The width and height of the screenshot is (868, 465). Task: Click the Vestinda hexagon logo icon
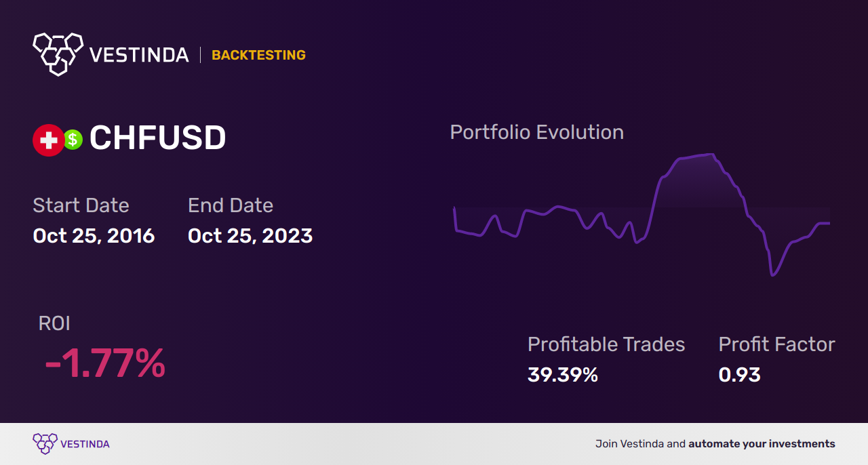click(58, 53)
